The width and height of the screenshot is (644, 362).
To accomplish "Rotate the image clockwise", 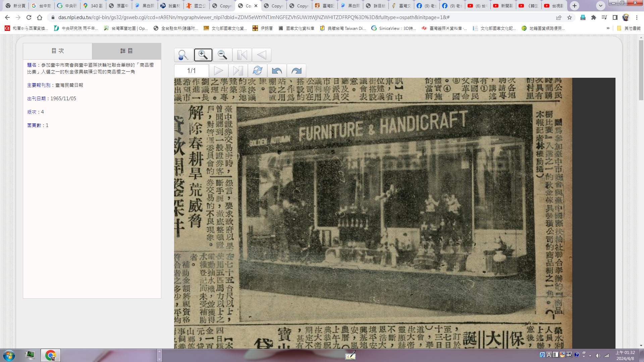I will point(297,71).
